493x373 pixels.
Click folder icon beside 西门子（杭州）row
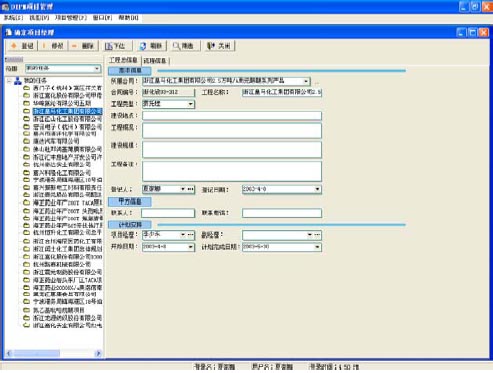tap(26, 88)
